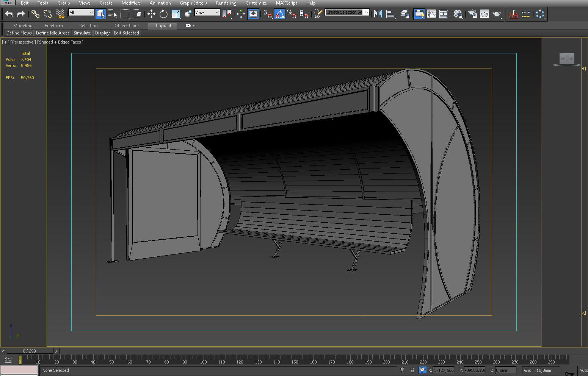Open the Material Editor
Image resolution: width=588 pixels, height=376 pixels.
click(x=458, y=14)
